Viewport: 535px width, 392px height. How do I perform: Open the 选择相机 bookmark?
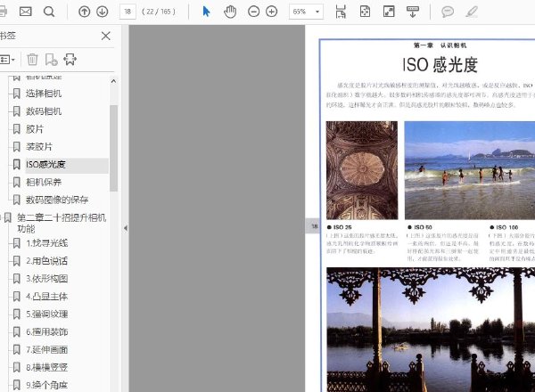[44, 94]
